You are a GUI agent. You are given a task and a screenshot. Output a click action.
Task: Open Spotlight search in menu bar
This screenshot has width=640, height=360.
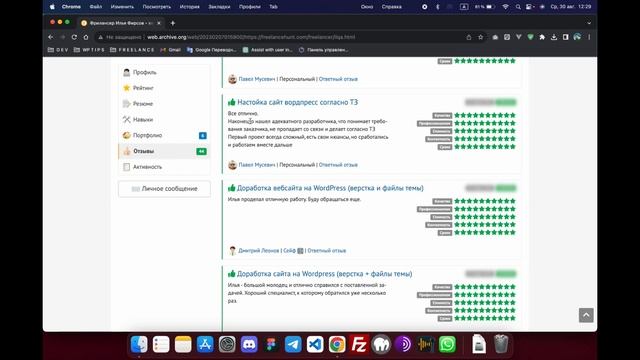(x=518, y=7)
